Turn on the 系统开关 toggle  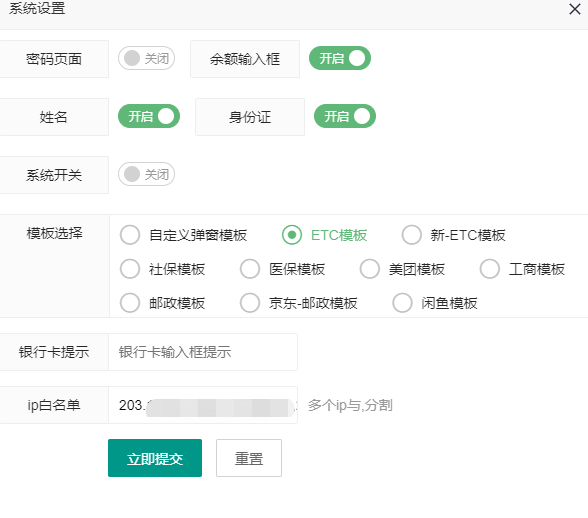click(x=146, y=174)
